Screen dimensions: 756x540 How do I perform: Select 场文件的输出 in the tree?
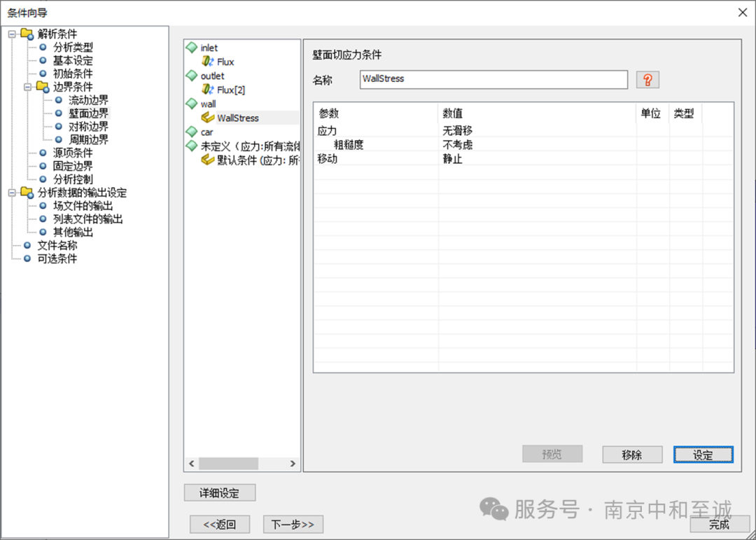click(83, 206)
